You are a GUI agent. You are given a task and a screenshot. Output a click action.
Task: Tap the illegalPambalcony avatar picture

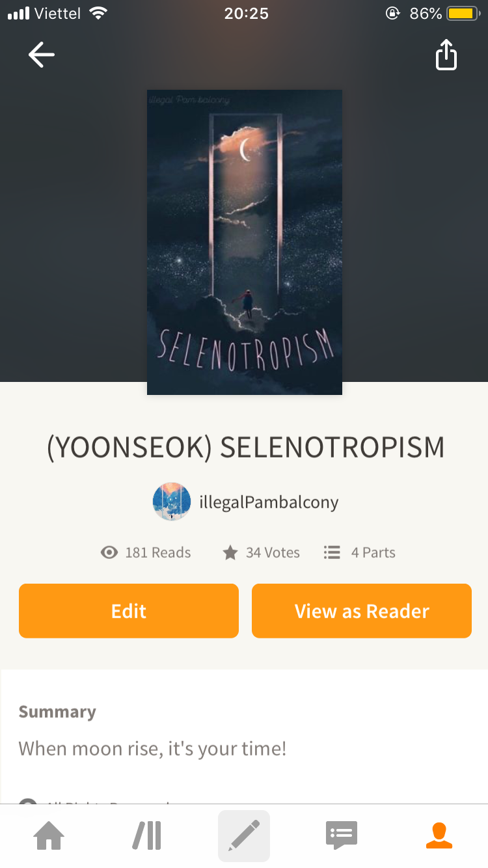[x=172, y=502]
